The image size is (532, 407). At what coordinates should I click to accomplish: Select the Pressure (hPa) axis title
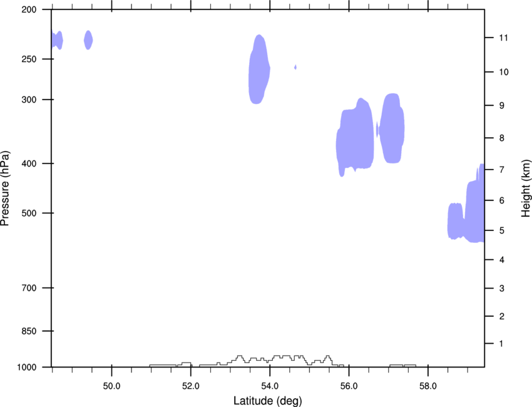pos(5,188)
